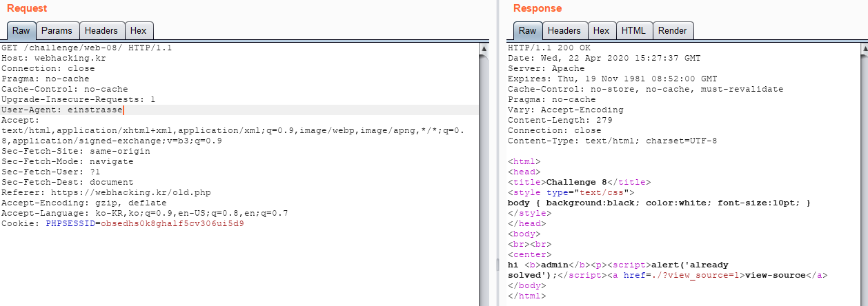
Task: Select the Request Raw tab
Action: tap(21, 30)
